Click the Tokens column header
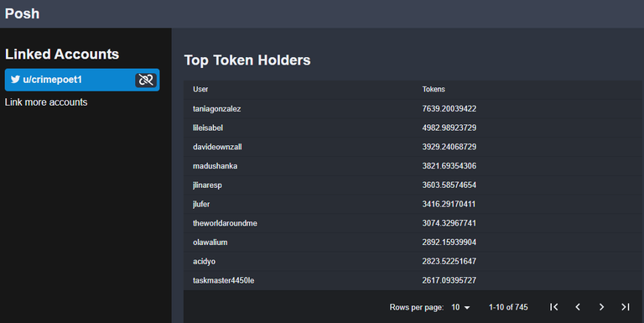This screenshot has width=644, height=323. [434, 89]
